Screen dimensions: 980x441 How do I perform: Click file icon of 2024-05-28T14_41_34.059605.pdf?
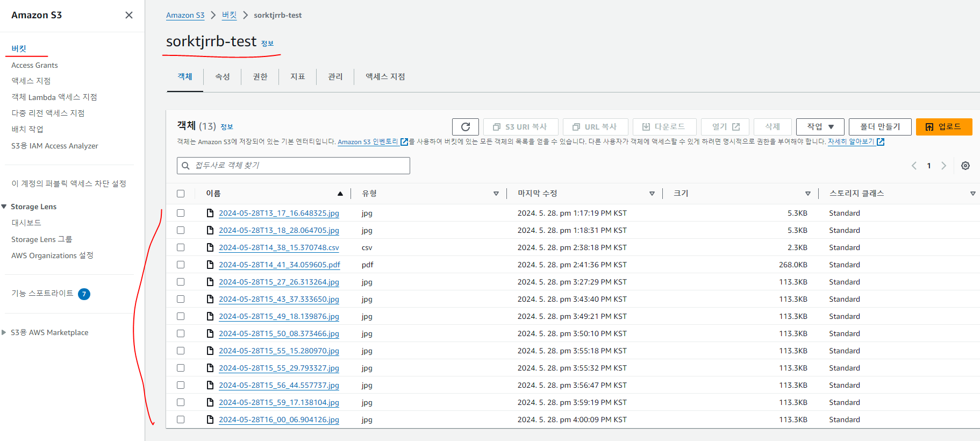point(211,265)
